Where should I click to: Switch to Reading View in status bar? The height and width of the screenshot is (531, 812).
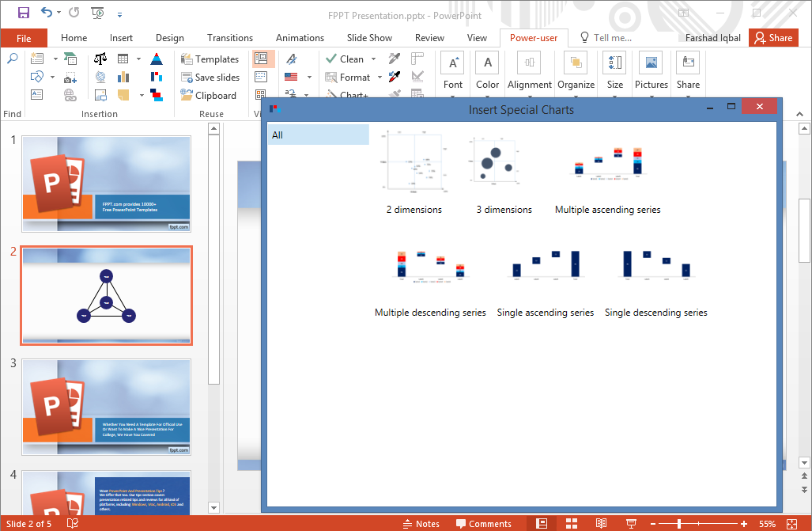pos(601,523)
